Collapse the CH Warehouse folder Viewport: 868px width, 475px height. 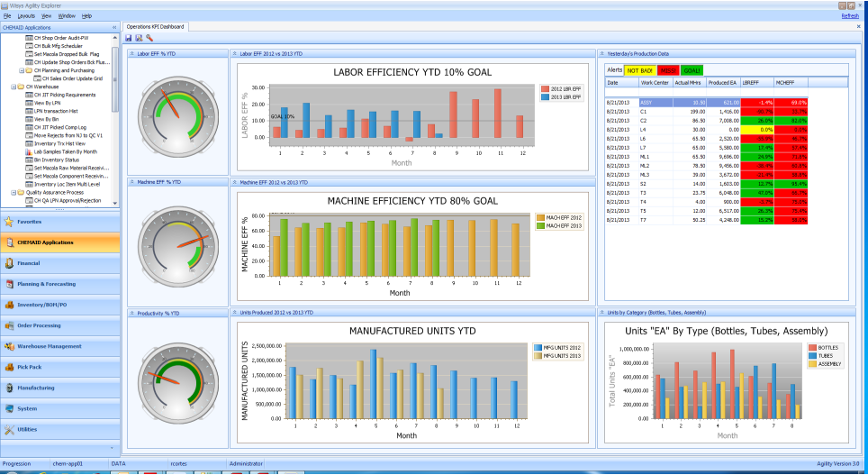click(13, 87)
